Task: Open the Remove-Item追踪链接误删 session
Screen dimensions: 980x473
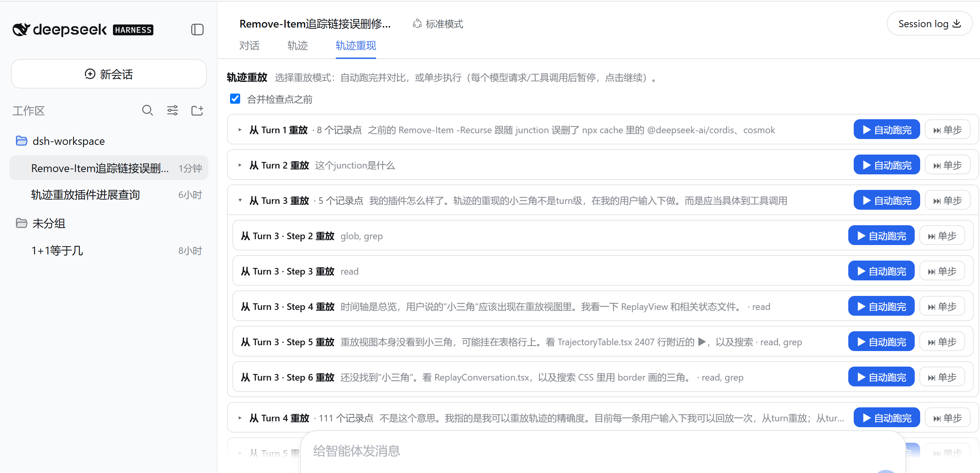Action: coord(109,168)
